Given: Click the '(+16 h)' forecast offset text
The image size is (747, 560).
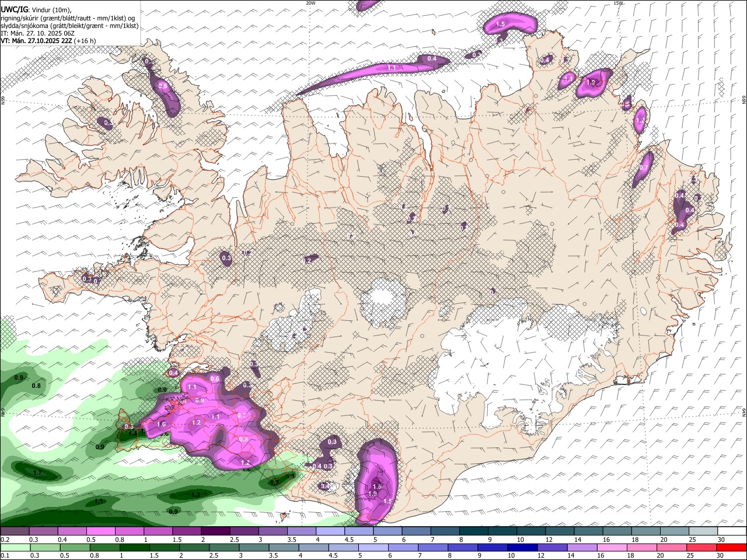Looking at the screenshot, I should click(x=85, y=41).
